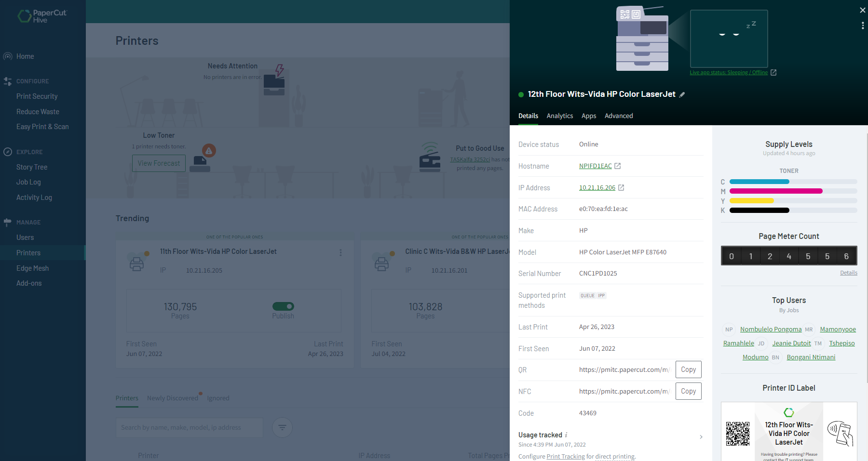Copy the NFC link

pos(688,391)
